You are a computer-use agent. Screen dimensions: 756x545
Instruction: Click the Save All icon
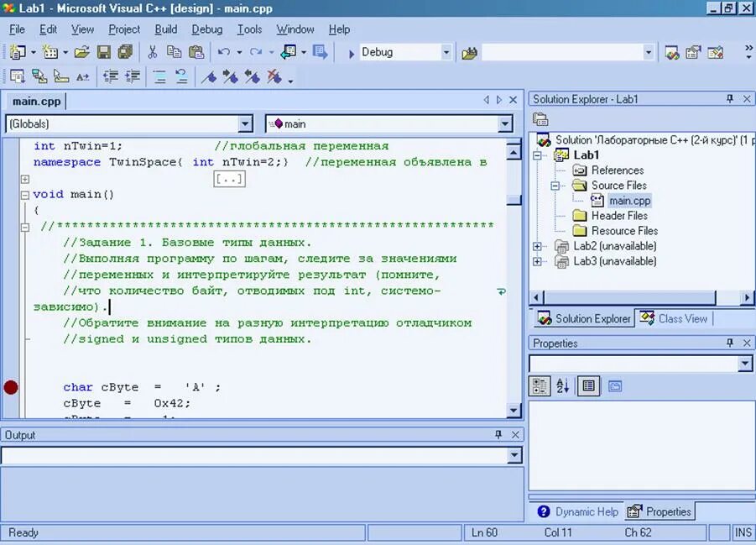[x=125, y=52]
